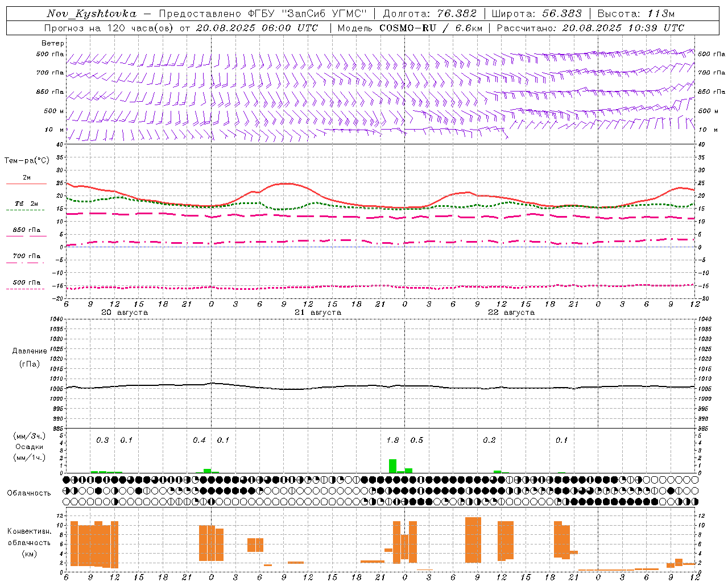
Task: Click the precipitation value 0.2
Action: (489, 440)
